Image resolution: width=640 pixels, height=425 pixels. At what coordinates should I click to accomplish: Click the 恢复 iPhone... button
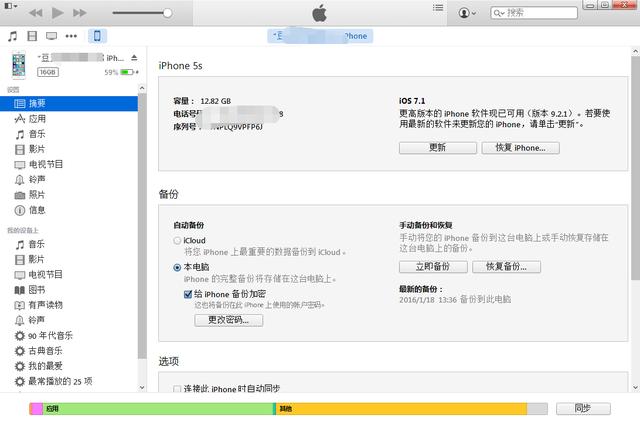click(x=520, y=148)
